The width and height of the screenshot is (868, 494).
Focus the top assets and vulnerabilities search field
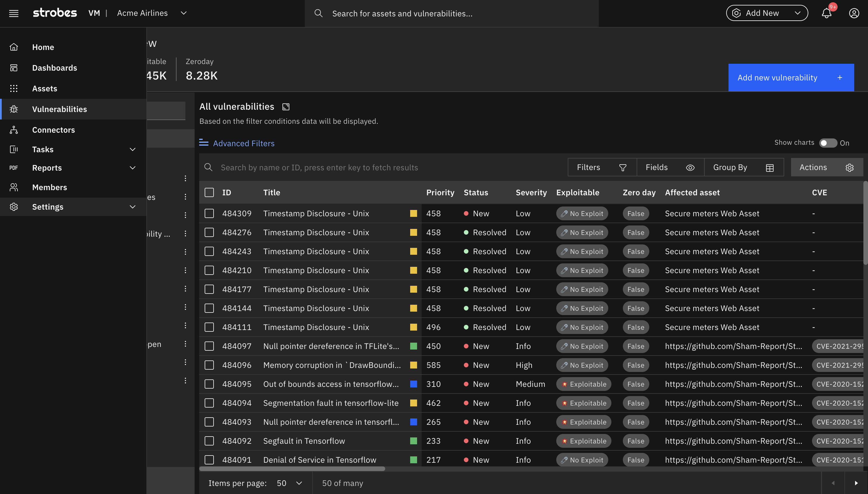[x=452, y=13]
